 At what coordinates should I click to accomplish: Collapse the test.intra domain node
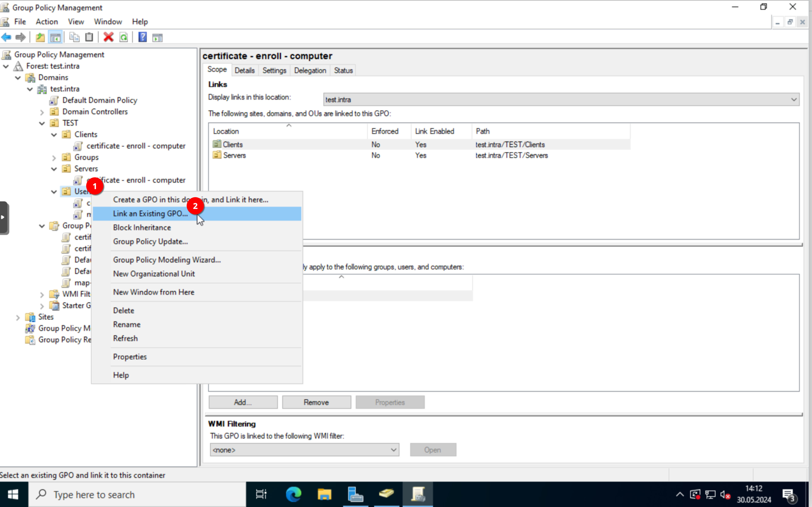pyautogui.click(x=30, y=89)
